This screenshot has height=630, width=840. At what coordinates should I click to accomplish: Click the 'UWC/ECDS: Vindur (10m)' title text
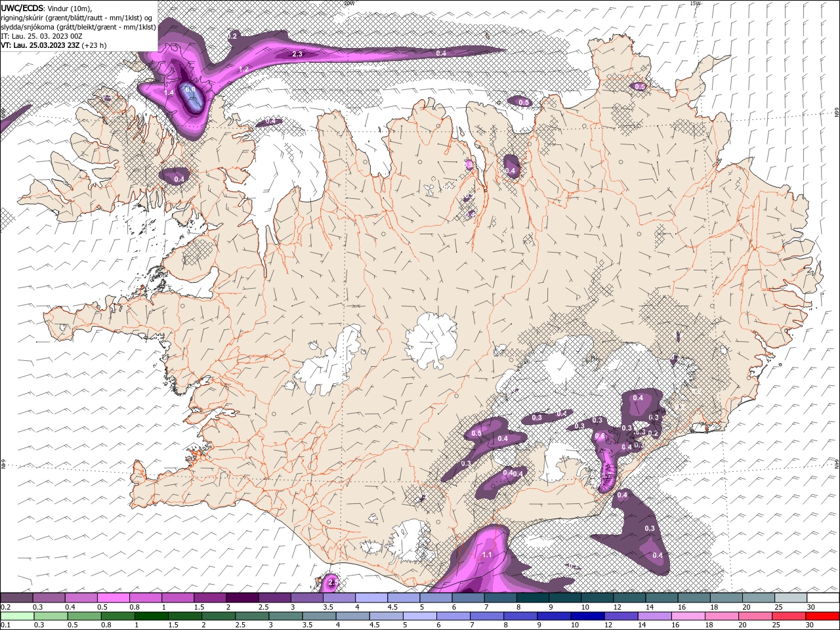pos(47,8)
